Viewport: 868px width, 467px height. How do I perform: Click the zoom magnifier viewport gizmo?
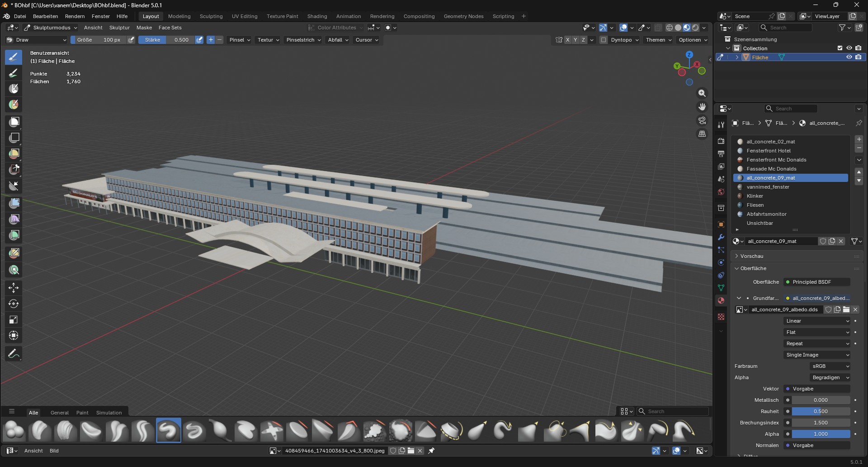tap(702, 93)
